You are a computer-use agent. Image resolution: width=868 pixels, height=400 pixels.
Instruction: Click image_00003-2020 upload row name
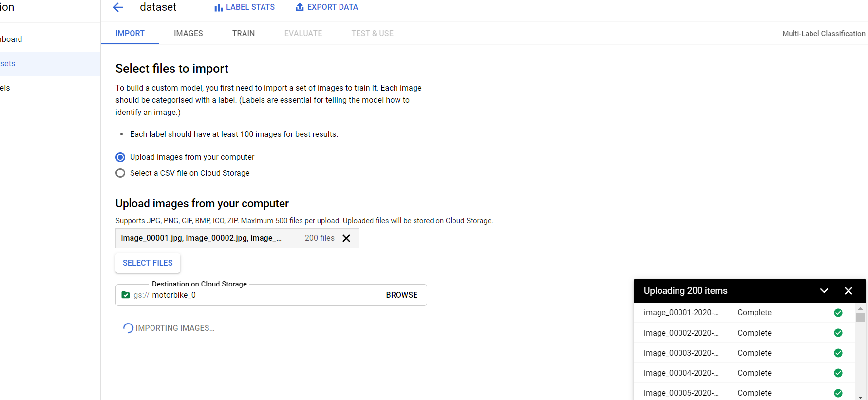coord(681,353)
